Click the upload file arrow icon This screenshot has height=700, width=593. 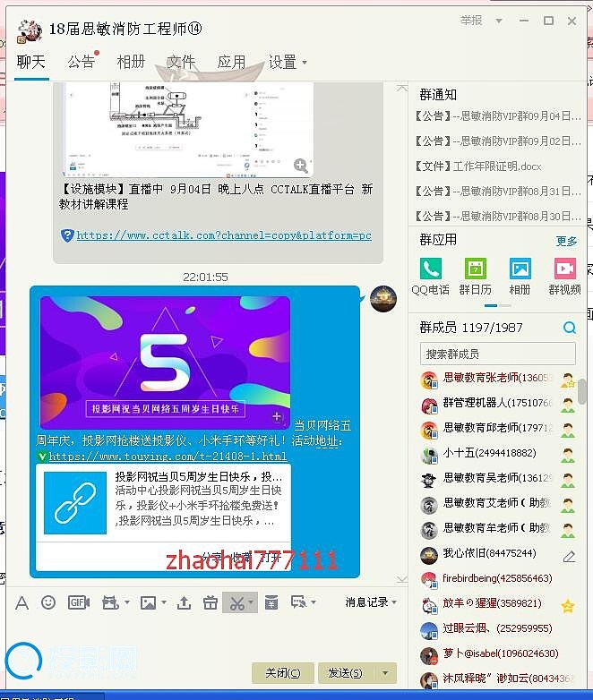(184, 602)
